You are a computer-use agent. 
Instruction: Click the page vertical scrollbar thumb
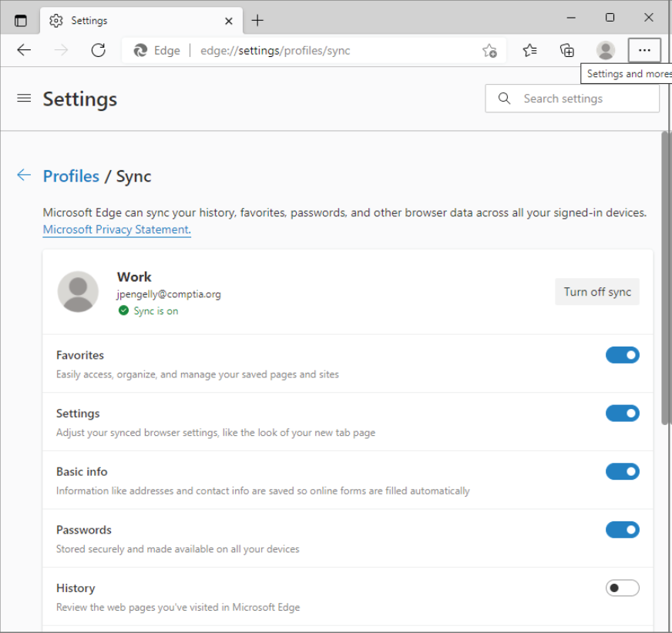pos(665,279)
